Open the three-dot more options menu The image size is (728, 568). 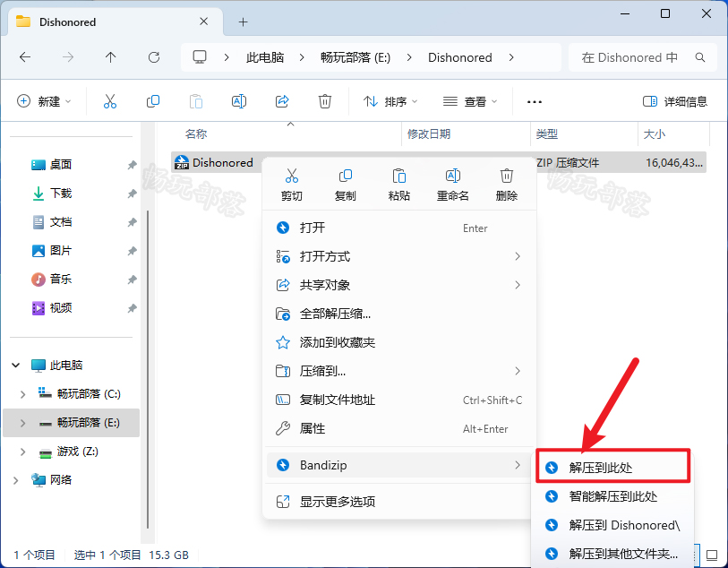click(x=535, y=102)
